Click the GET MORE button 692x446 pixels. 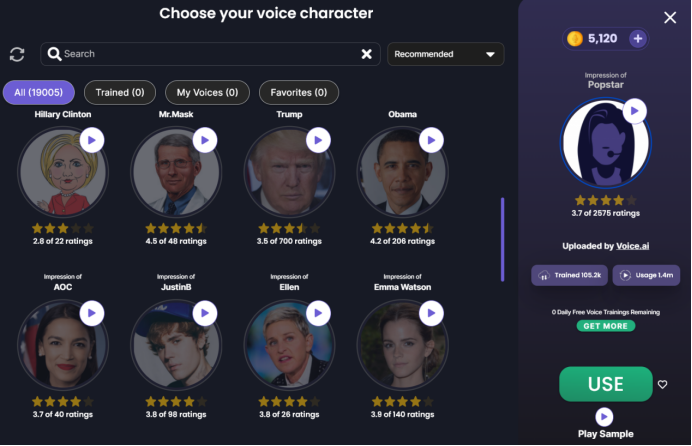coord(606,326)
